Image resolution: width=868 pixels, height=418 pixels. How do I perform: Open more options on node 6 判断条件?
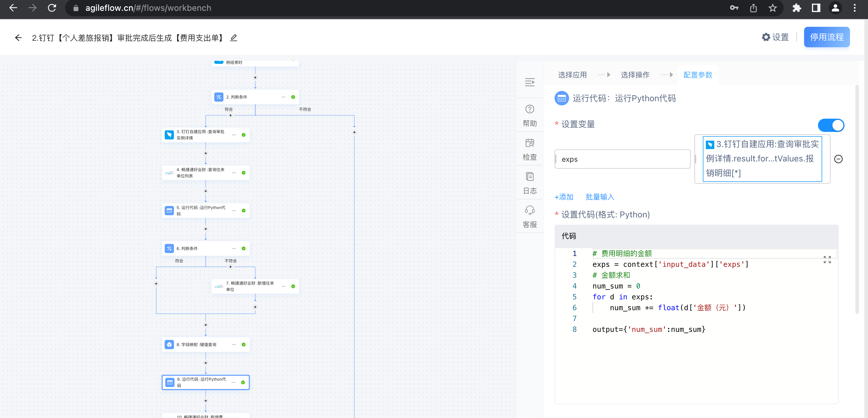234,248
